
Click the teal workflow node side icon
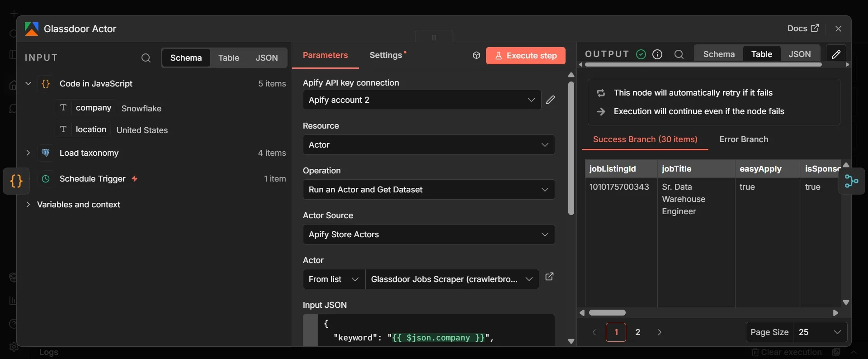[852, 182]
